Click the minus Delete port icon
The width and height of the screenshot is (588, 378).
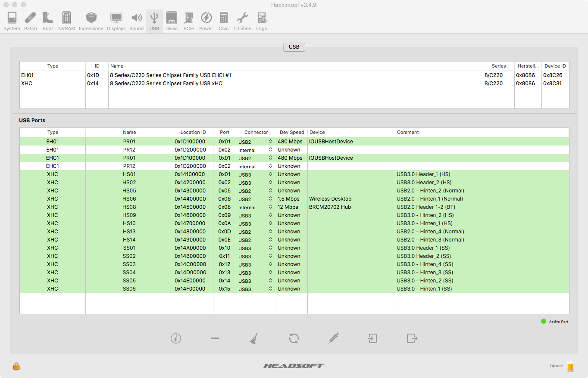(215, 338)
